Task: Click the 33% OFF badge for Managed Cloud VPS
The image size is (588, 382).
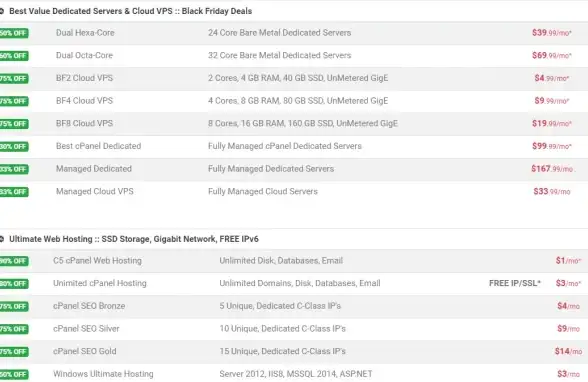Action: 14,192
